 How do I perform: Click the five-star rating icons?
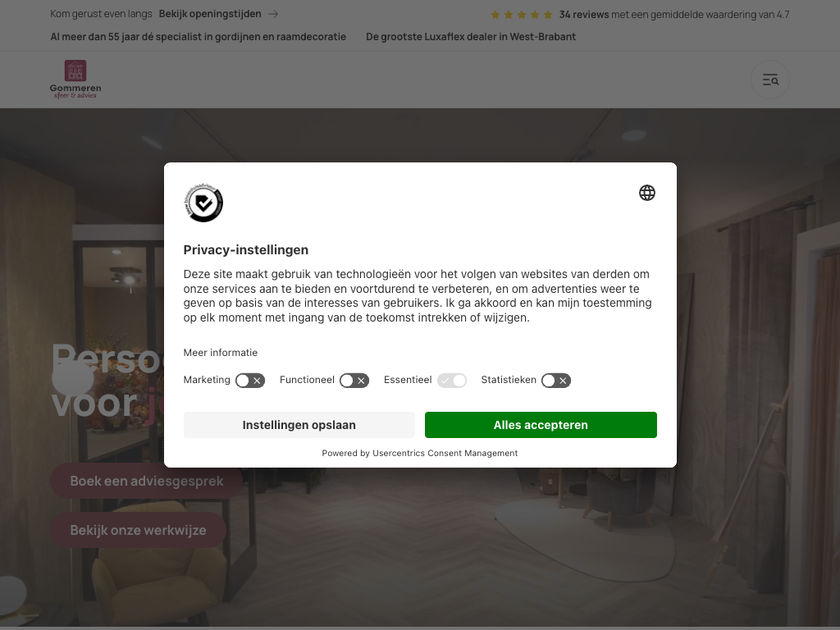click(x=521, y=15)
